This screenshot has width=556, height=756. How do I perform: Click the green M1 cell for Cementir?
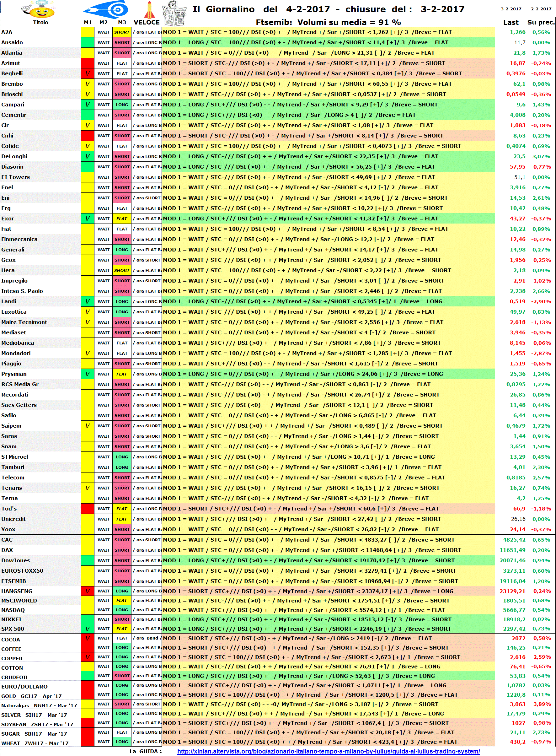88,115
